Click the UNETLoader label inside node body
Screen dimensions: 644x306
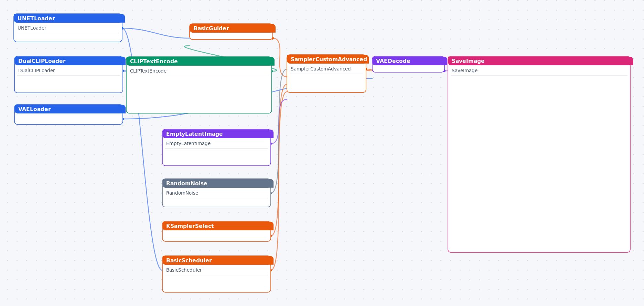(x=32, y=28)
